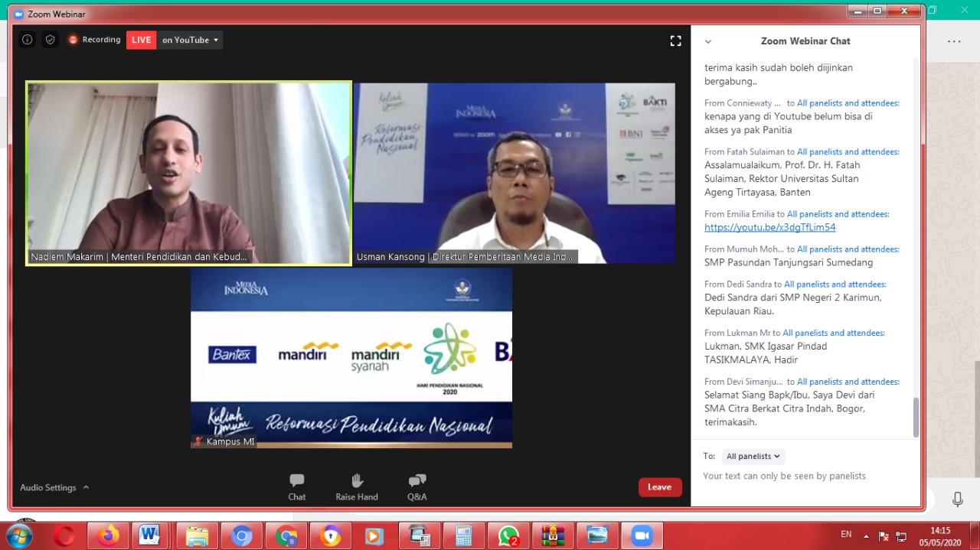Open the Chat panel button
The width and height of the screenshot is (980, 550).
click(297, 487)
